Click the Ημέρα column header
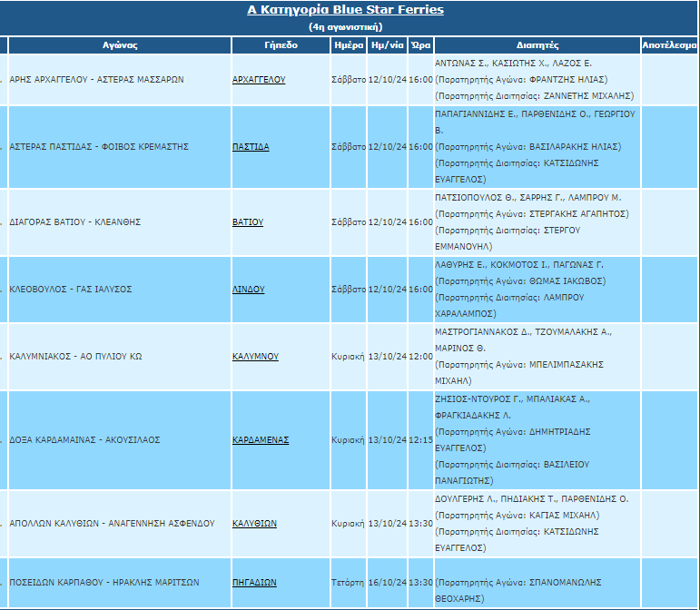Viewport: 700px width, 610px height. tap(349, 45)
